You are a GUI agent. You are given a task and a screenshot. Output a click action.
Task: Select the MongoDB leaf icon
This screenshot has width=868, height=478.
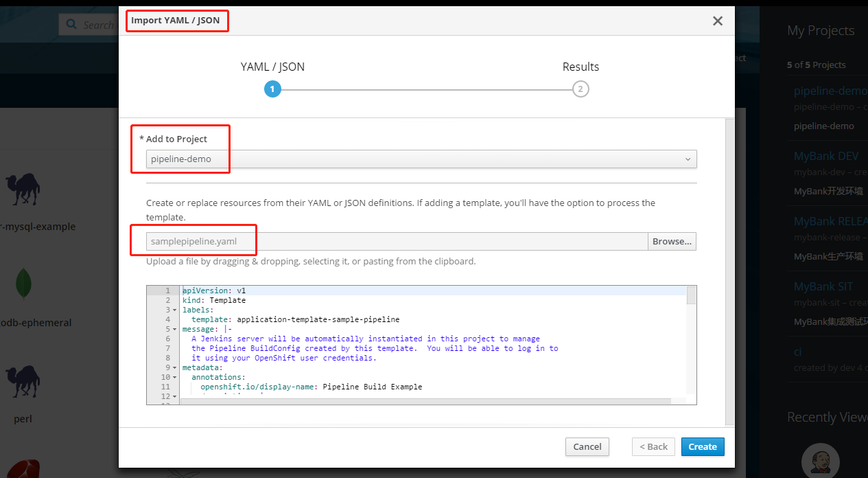(x=23, y=284)
